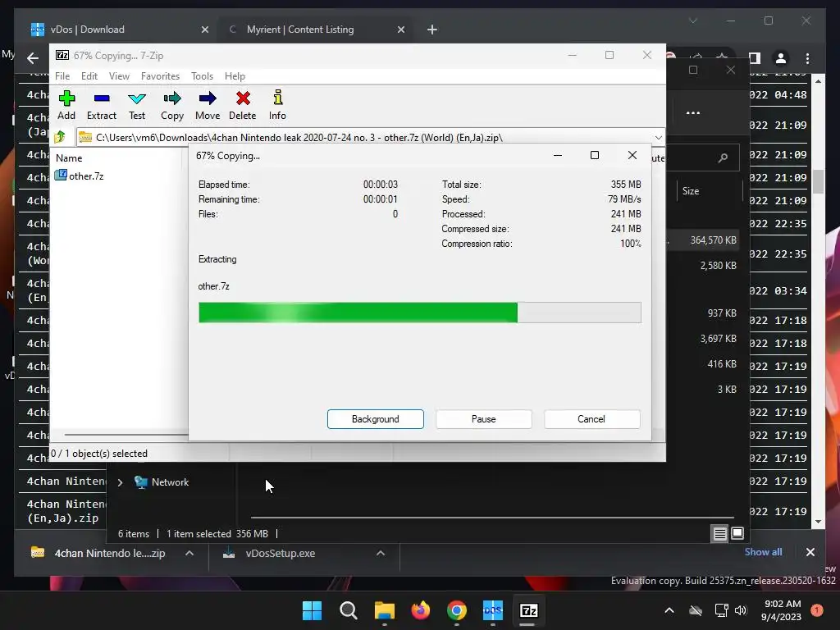Close the Myrient Content Listing tab
Screen dimensions: 840x630
pos(400,30)
